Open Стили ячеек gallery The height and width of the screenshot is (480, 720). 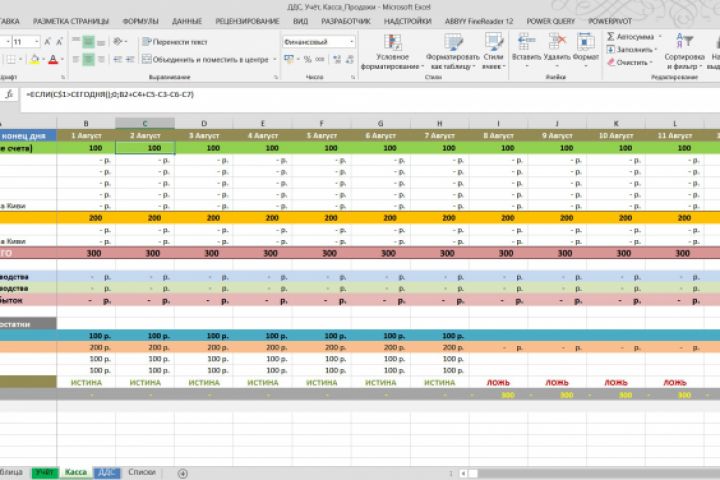coord(494,51)
